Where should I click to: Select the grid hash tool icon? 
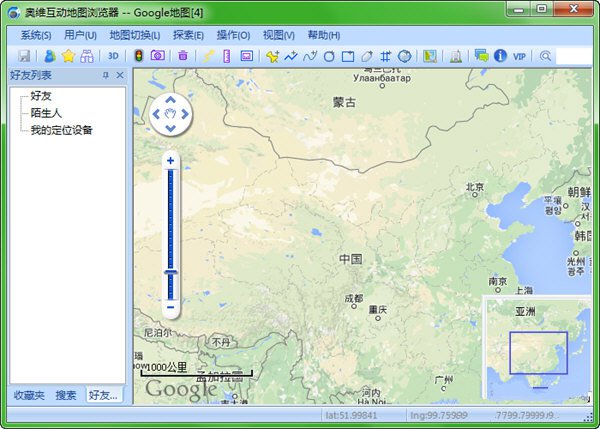tap(385, 56)
